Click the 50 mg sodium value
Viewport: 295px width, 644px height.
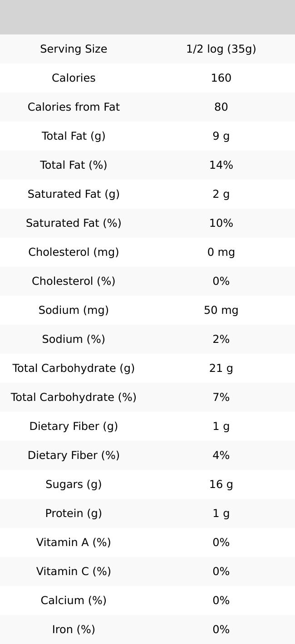point(221,310)
